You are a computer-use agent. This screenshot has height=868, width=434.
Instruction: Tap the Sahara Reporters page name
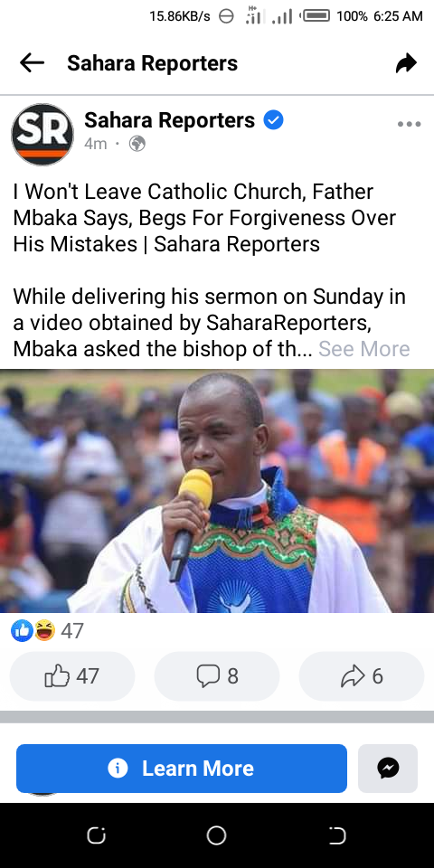(169, 119)
